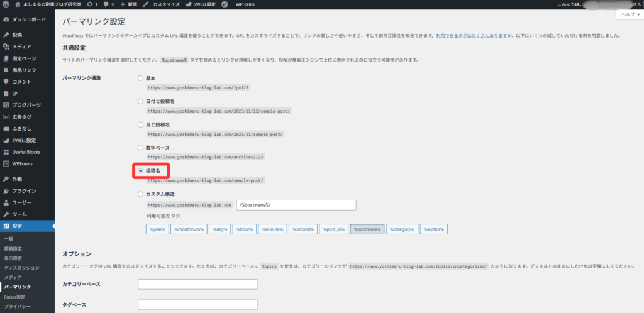Open the 新規 add-new menu in admin bar
Screen dimensions: 644x313
click(128, 4)
